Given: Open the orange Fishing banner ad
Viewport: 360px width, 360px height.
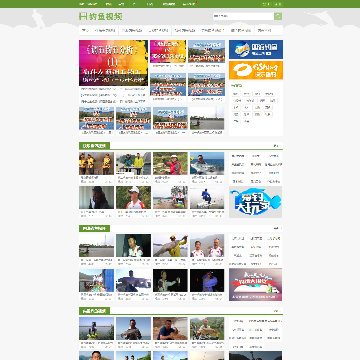Looking at the screenshot, I should [x=256, y=70].
